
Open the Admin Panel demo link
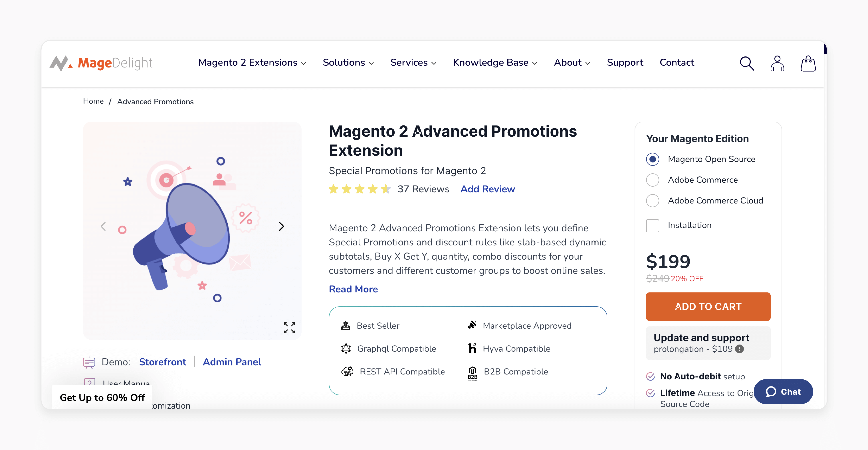point(232,362)
